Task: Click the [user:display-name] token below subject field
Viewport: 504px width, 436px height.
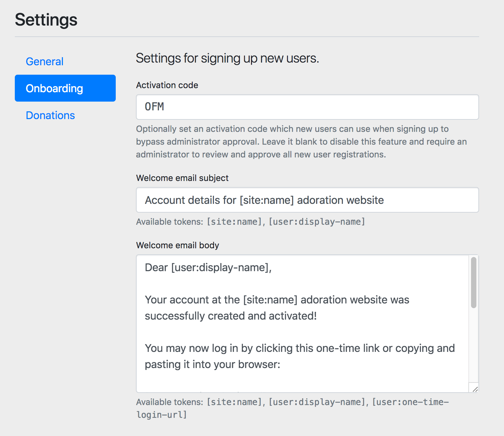Action: click(317, 222)
